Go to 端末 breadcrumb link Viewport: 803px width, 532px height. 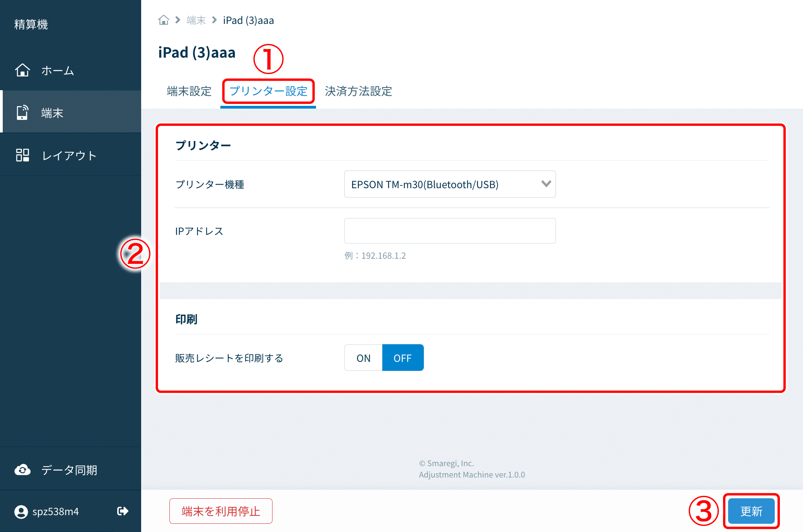coord(196,20)
